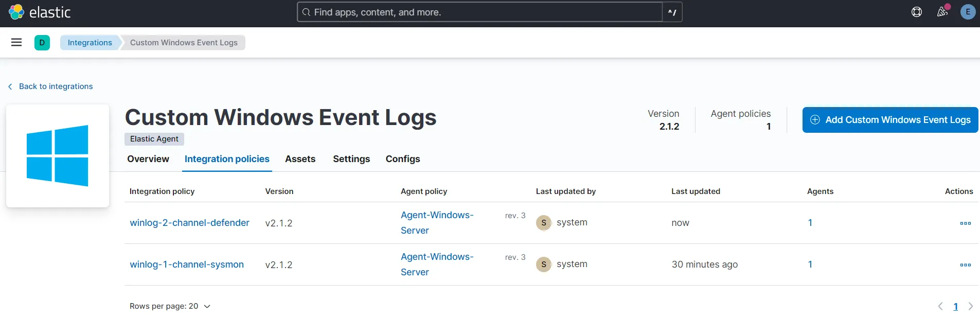This screenshot has width=980, height=335.
Task: Select page 1 in pagination
Action: 956,307
